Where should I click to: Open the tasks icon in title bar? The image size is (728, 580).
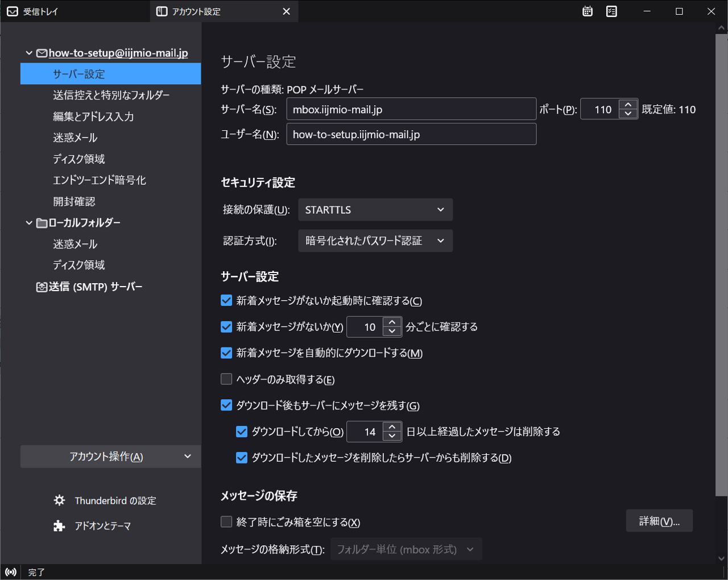(x=611, y=11)
